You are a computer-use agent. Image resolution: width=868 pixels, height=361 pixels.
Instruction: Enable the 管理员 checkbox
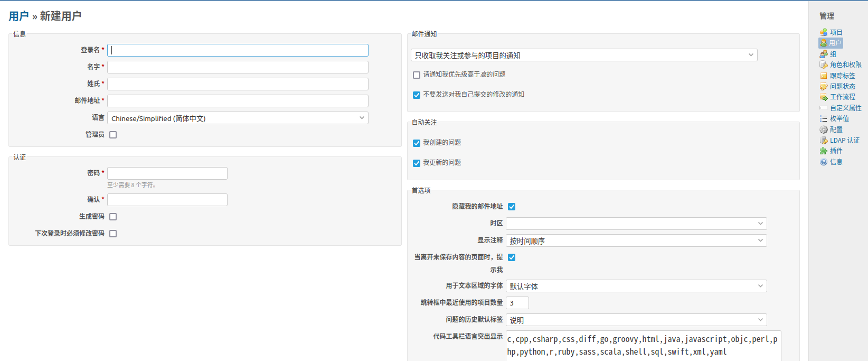[x=113, y=135]
